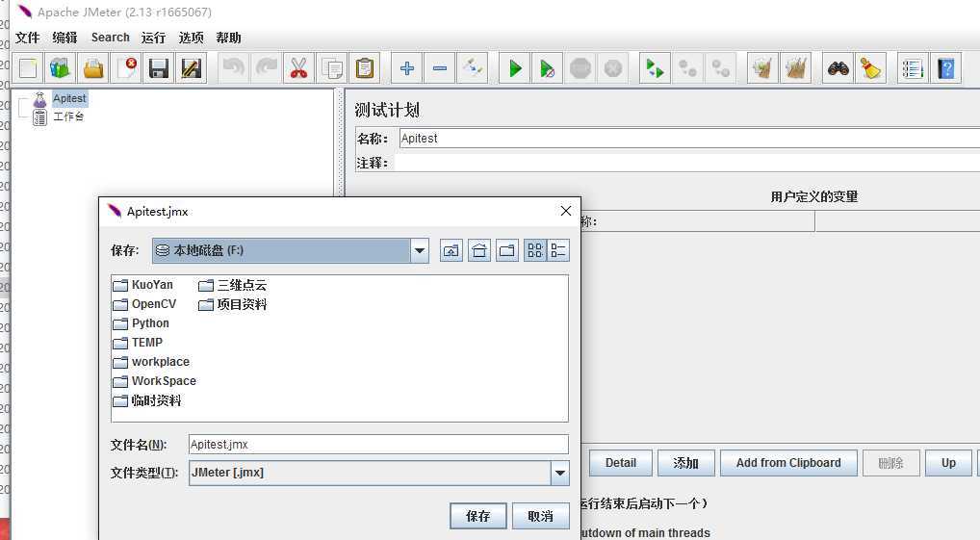Click the Expand All plus icon
980x540 pixels.
(x=407, y=68)
